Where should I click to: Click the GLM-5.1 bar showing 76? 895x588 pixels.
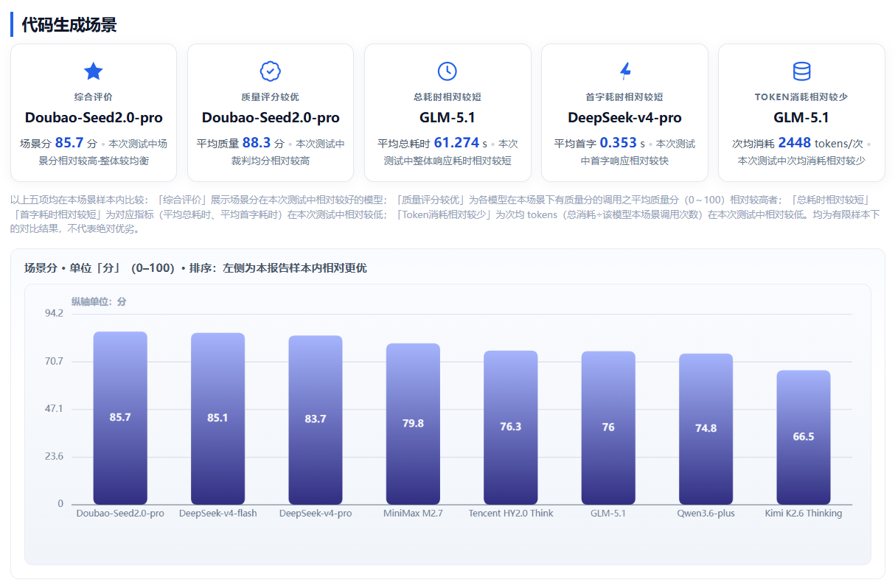(x=608, y=428)
